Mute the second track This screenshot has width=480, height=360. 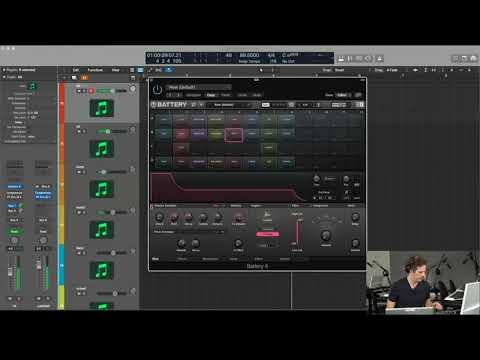pos(79,131)
